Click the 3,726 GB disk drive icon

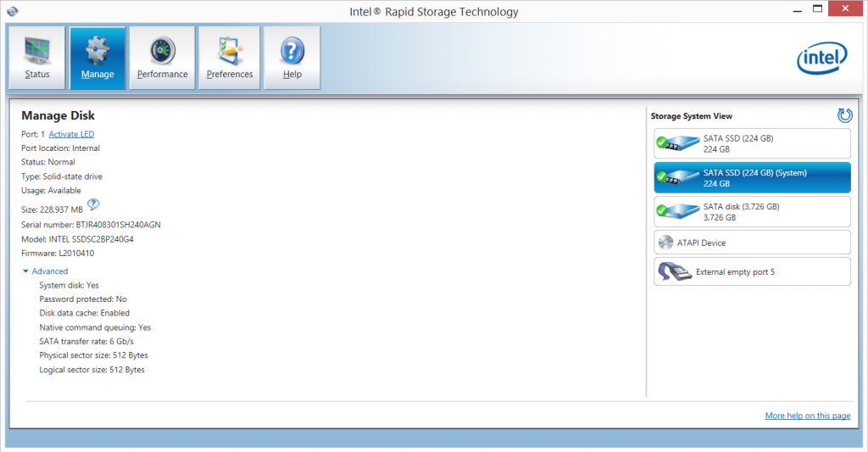pos(676,211)
